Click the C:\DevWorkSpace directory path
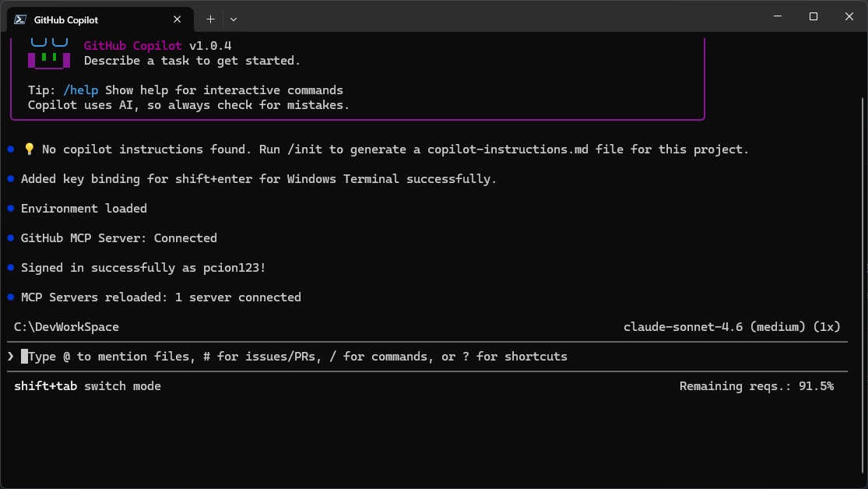This screenshot has height=489, width=868. [66, 327]
